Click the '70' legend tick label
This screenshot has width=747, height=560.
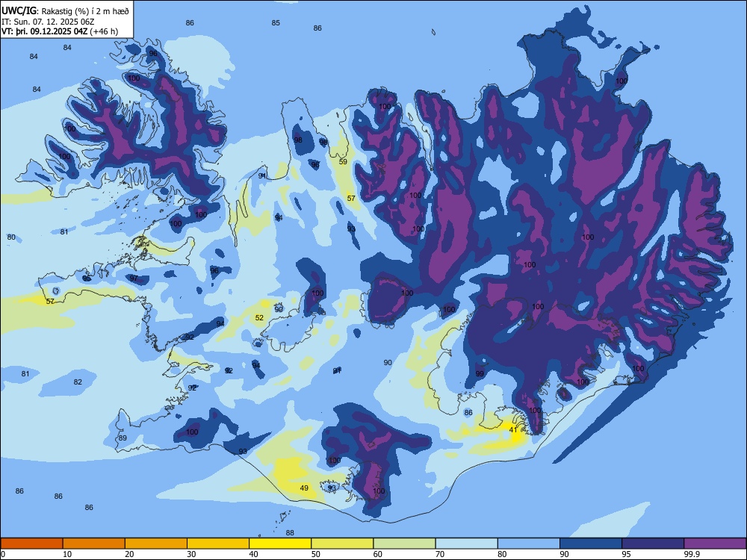440,554
